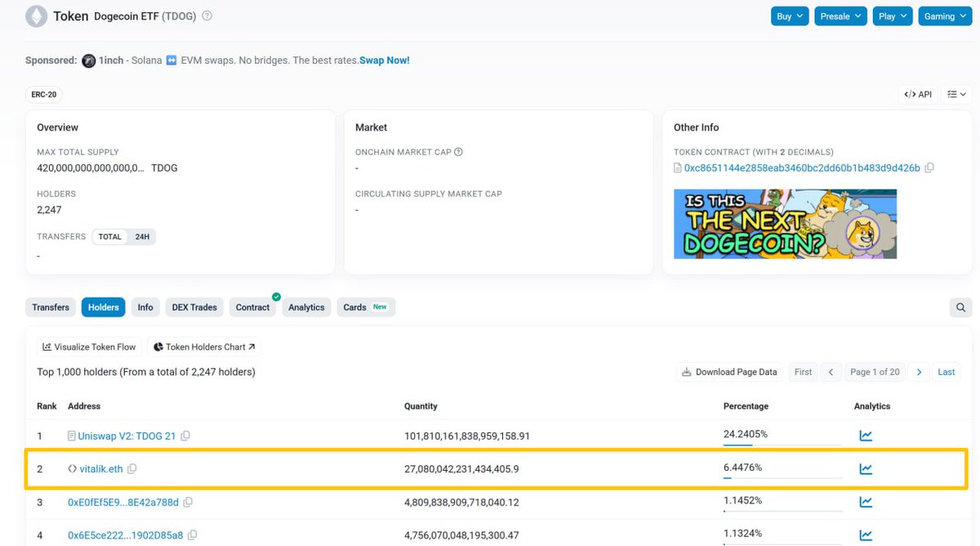View analytics chart for rank 3 holder

click(x=866, y=502)
